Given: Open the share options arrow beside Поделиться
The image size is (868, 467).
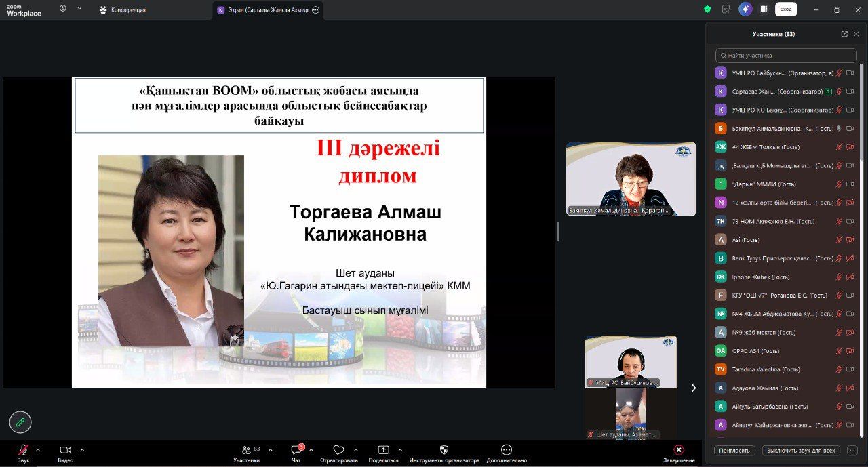Looking at the screenshot, I should [x=400, y=449].
